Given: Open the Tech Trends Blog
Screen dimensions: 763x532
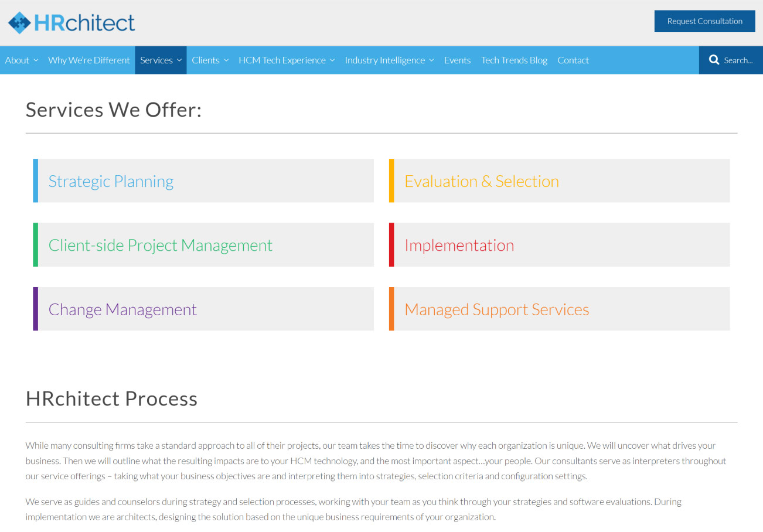Looking at the screenshot, I should (x=514, y=60).
